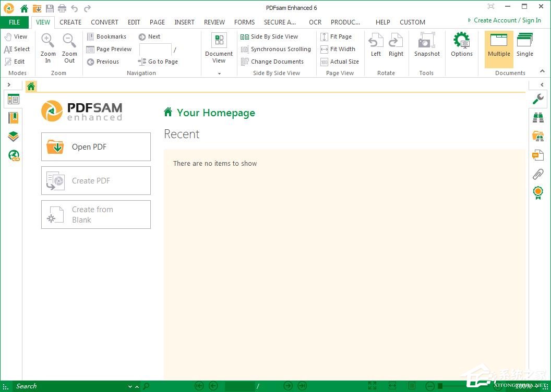Click the Zoom In magnifier
Image resolution: width=551 pixels, height=392 pixels.
coord(48,48)
